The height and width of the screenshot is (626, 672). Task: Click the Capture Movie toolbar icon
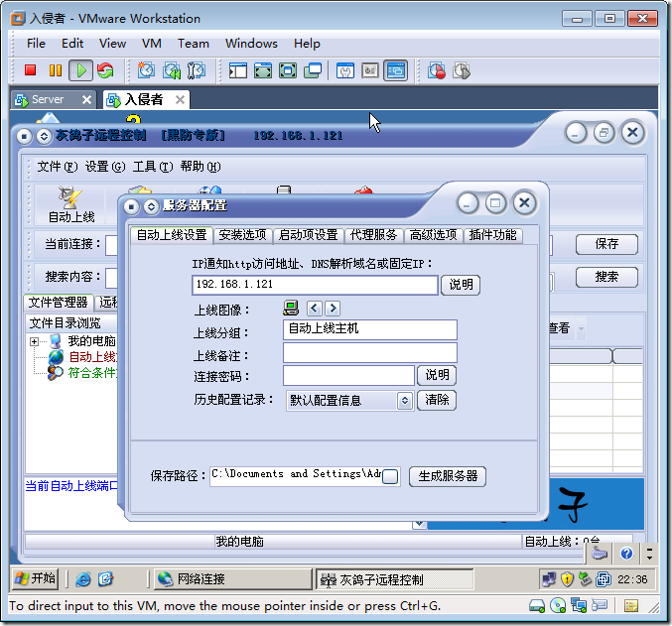coord(437,70)
